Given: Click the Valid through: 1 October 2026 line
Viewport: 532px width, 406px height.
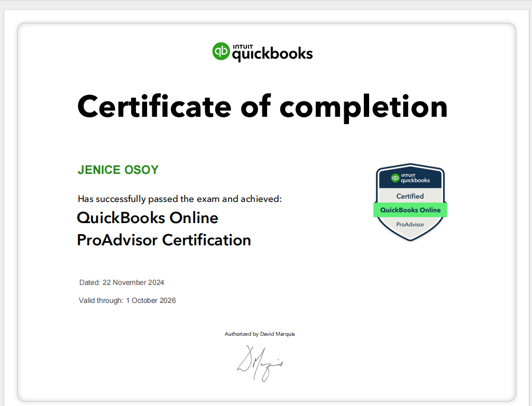Looking at the screenshot, I should (x=127, y=300).
